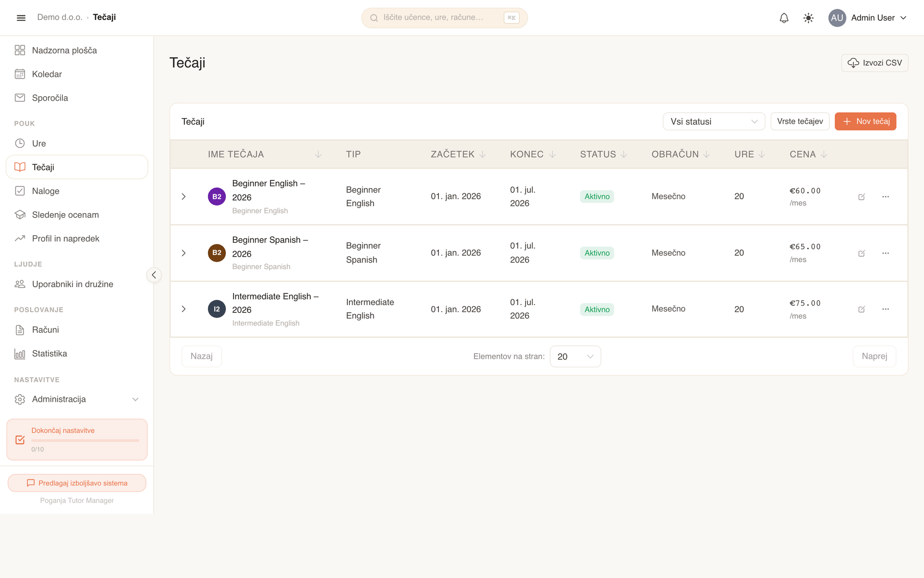The height and width of the screenshot is (578, 924).
Task: Edit the Beginner English course
Action: [x=862, y=197]
